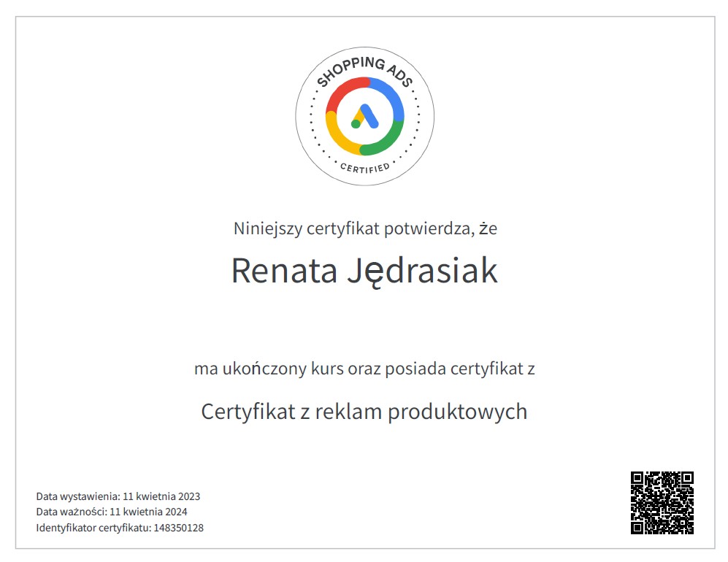Click the 'Identyfikator certyfikatu' label
This screenshot has height=562, width=728.
(x=93, y=528)
